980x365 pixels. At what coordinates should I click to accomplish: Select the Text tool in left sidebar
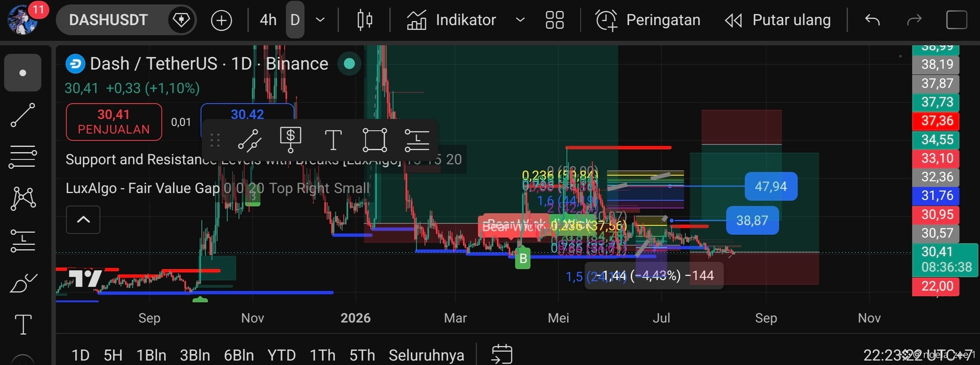23,325
